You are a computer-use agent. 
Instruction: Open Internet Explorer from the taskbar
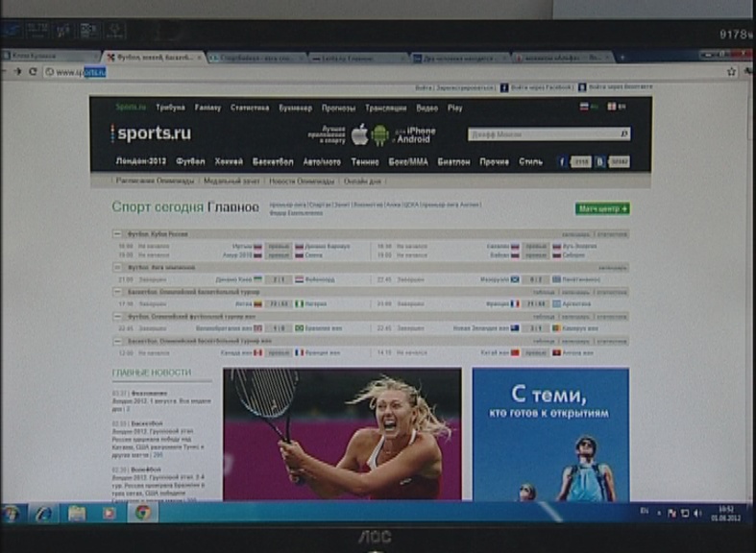(44, 514)
